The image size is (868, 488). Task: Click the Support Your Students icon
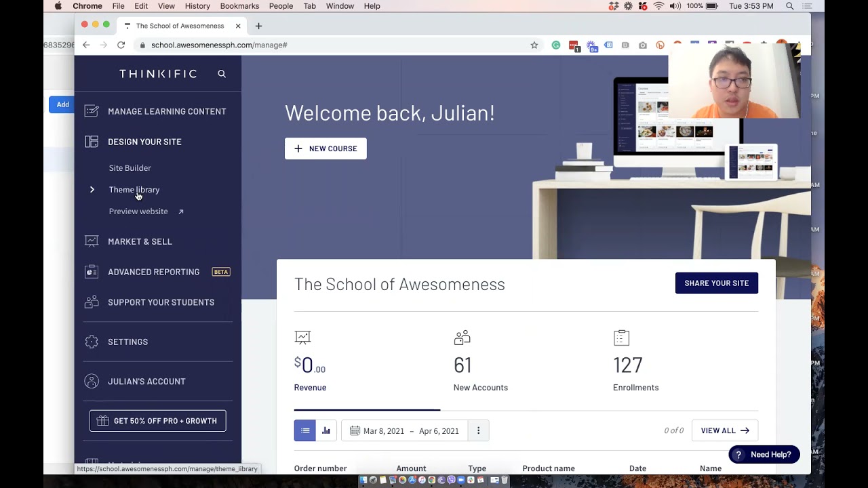92,302
